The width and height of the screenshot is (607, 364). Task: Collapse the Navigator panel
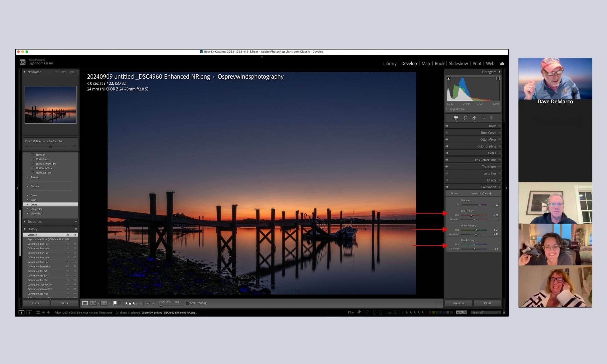click(x=25, y=72)
